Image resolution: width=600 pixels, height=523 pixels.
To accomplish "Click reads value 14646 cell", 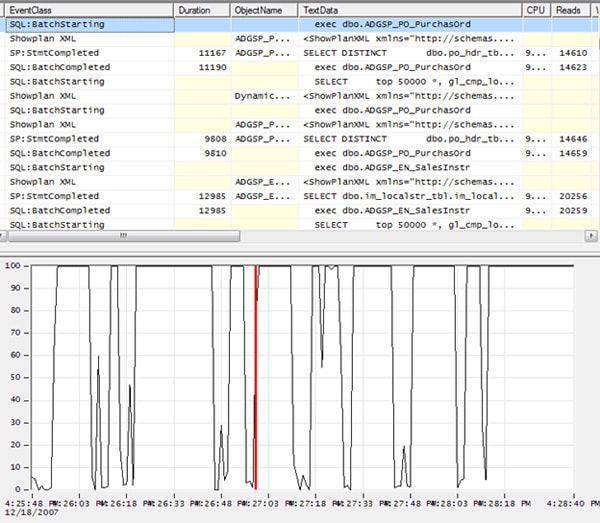I will (573, 139).
